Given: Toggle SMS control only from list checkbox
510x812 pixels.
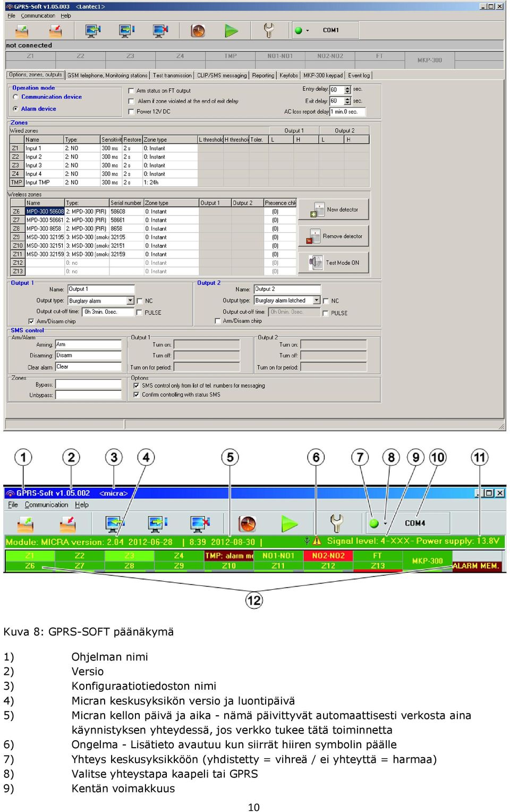Looking at the screenshot, I should 137,386.
